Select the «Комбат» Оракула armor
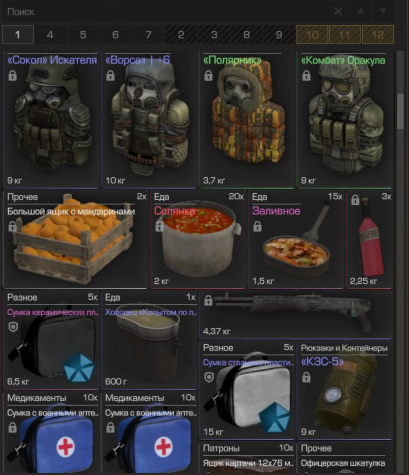This screenshot has width=409, height=475. click(x=344, y=120)
